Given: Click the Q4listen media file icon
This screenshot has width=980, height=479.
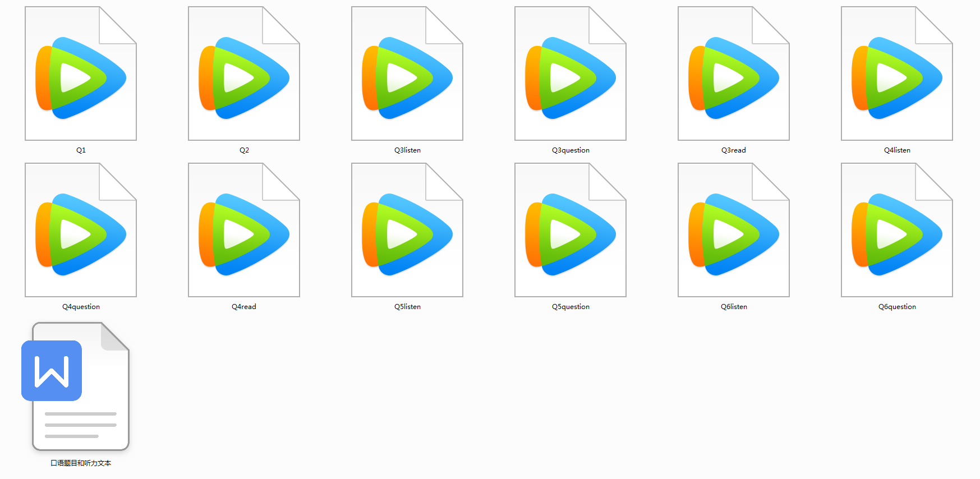Looking at the screenshot, I should (x=897, y=74).
